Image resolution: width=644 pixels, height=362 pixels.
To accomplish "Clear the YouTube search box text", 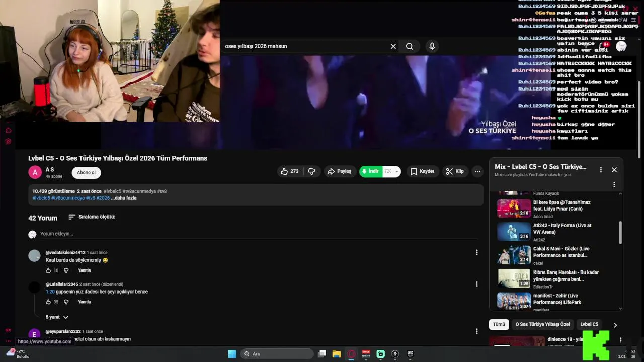I will click(393, 46).
